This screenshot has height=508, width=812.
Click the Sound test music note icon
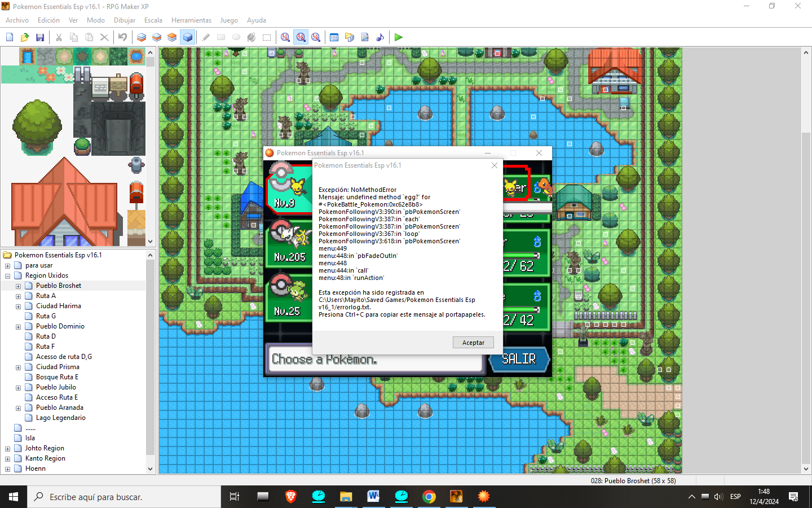(380, 37)
